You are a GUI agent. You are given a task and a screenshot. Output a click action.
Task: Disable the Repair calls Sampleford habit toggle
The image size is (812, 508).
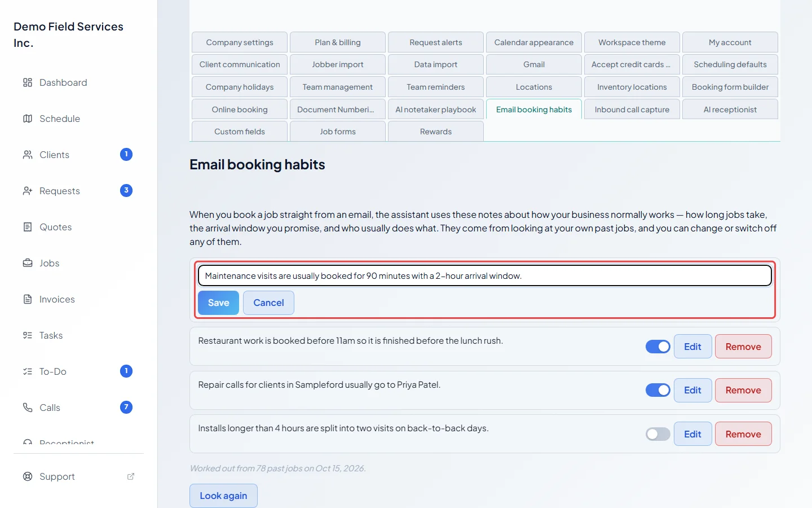[658, 390]
